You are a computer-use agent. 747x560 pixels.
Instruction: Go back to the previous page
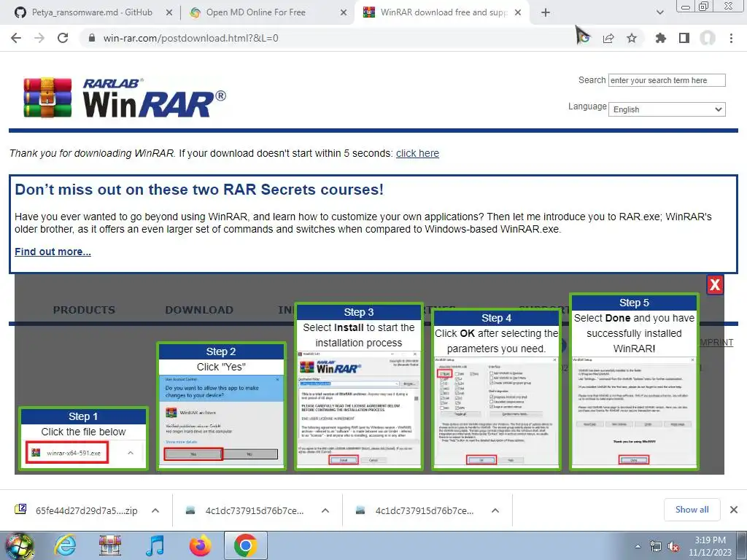click(x=16, y=38)
